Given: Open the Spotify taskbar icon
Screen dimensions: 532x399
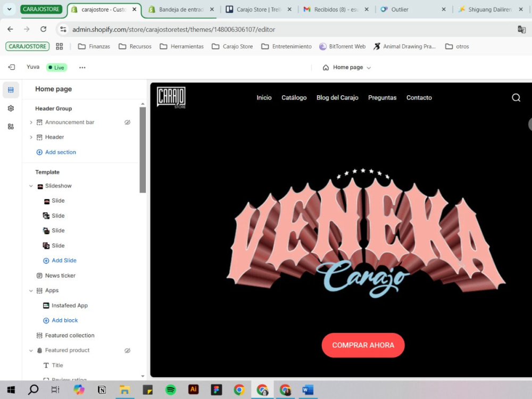Looking at the screenshot, I should pos(170,389).
